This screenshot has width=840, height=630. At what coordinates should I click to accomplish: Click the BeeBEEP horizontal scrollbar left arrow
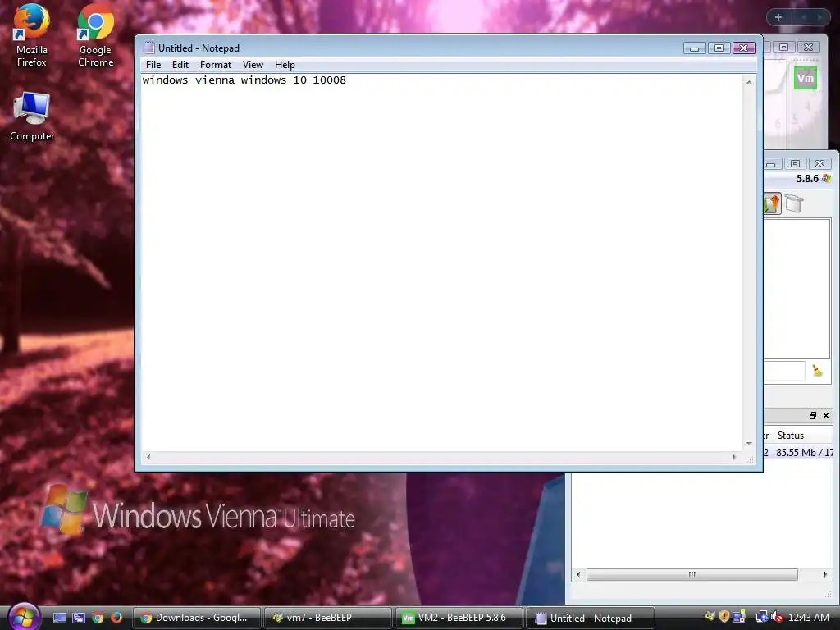578,574
